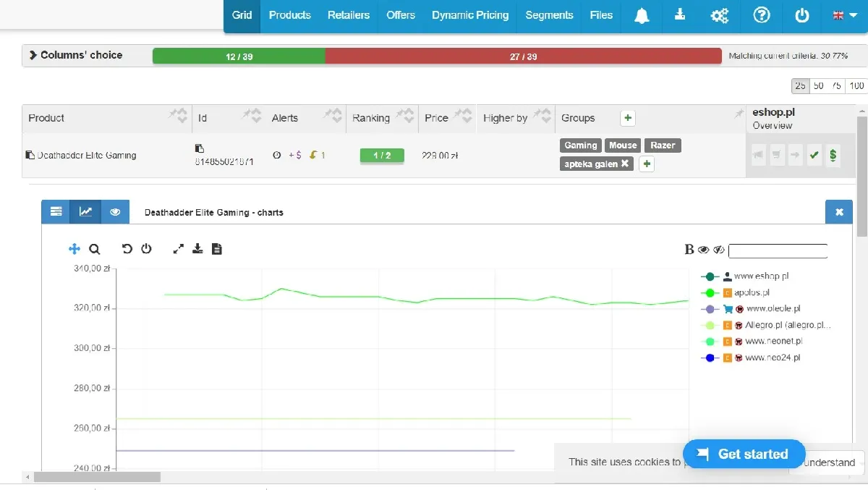Screen dimensions: 868x490
Task: Hide all series with crossed eye icon
Action: point(718,250)
